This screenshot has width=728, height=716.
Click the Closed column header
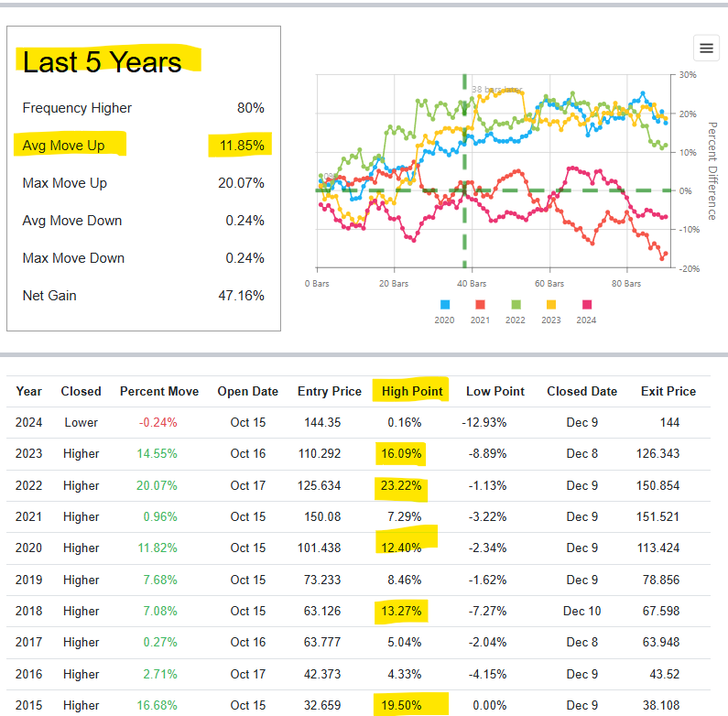click(81, 391)
